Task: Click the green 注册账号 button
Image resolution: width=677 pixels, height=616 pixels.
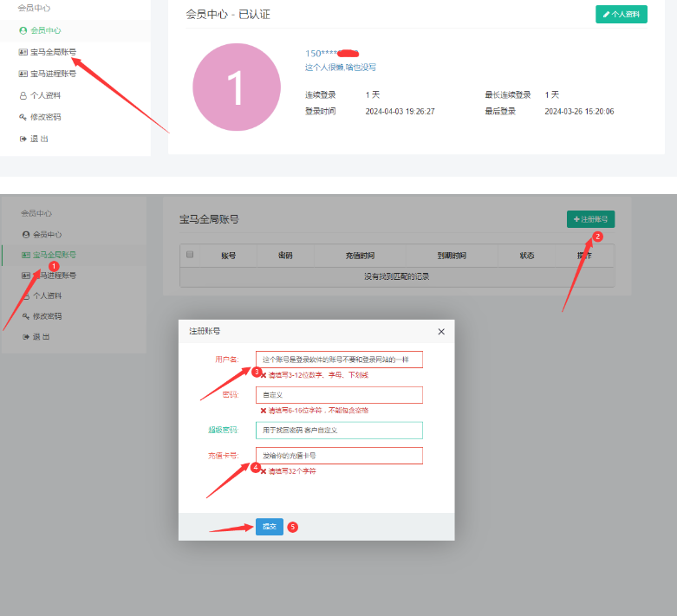Action: coord(590,219)
